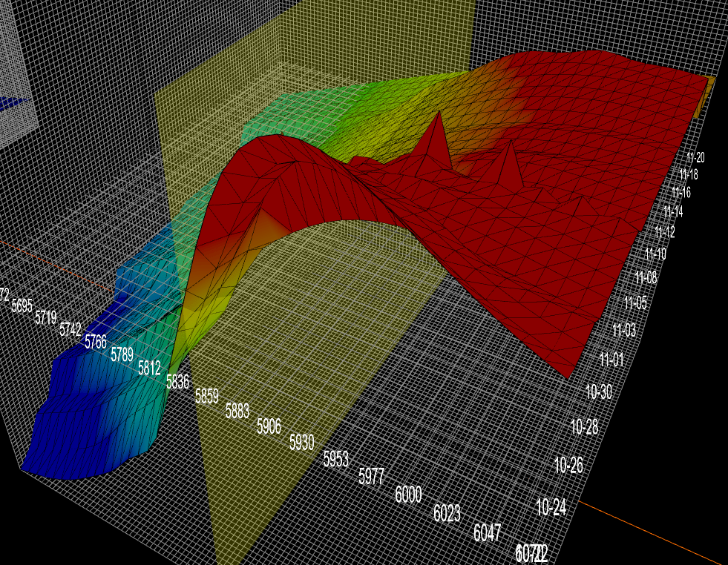Viewport: 728px width, 565px height.
Task: Click the 10-24 date axis label
Action: 551,507
